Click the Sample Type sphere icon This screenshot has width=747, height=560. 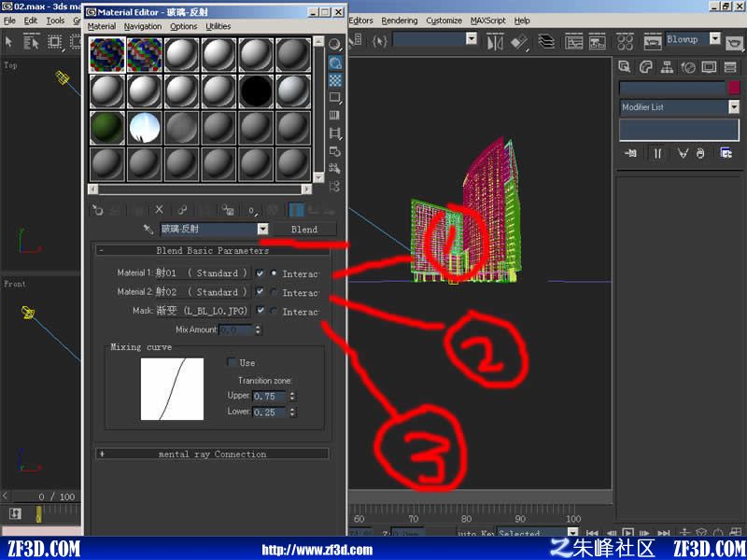[335, 44]
